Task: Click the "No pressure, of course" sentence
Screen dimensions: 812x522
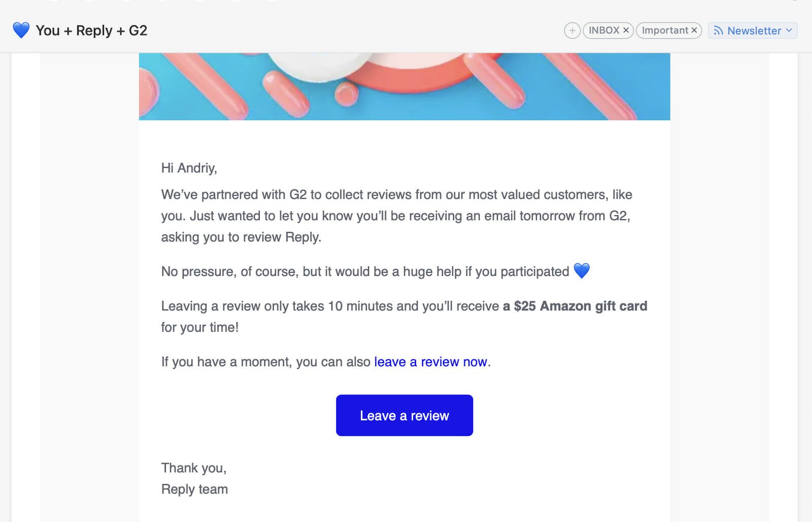Action: point(365,271)
